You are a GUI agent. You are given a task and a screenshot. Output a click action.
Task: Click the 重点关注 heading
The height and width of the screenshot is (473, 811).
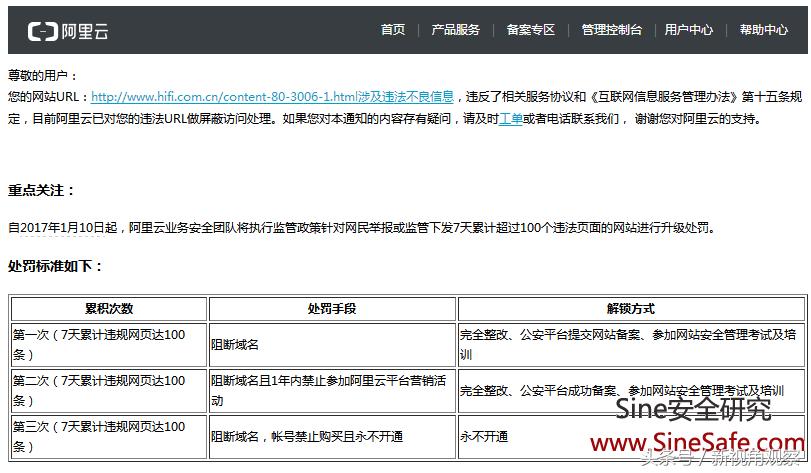click(41, 190)
